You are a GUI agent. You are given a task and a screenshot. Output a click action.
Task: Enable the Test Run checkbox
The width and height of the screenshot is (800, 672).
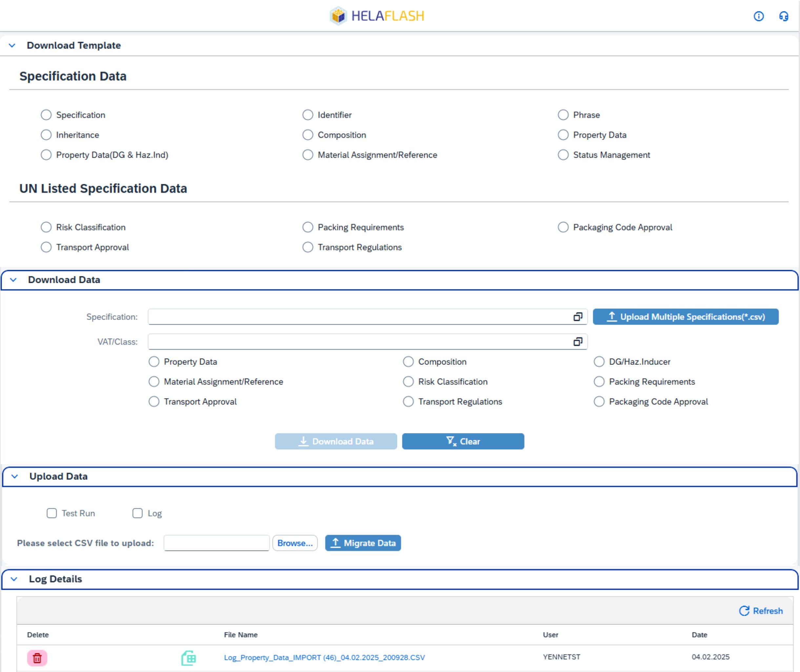pyautogui.click(x=52, y=513)
